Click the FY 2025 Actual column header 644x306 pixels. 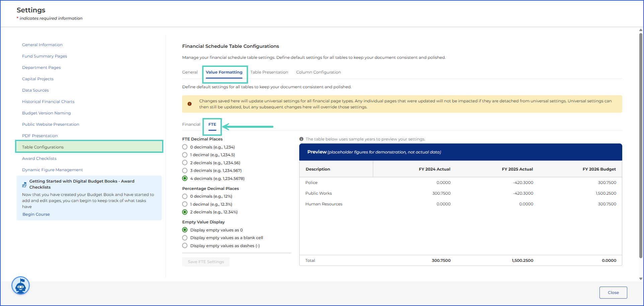(x=517, y=169)
